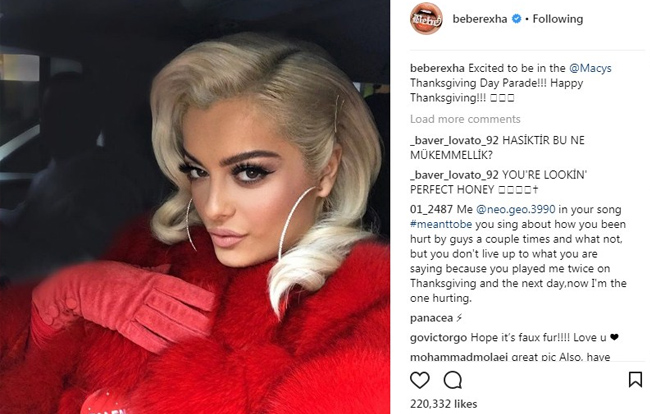Click the selfie photo in the post
This screenshot has height=414, width=650.
(x=195, y=207)
